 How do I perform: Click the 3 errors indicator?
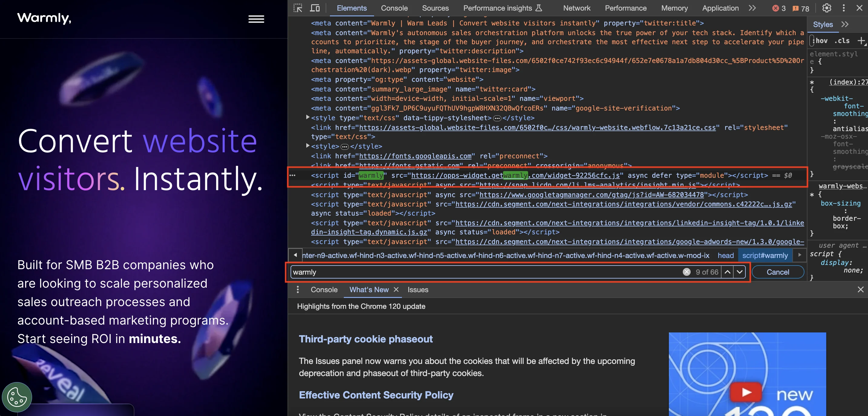click(779, 8)
